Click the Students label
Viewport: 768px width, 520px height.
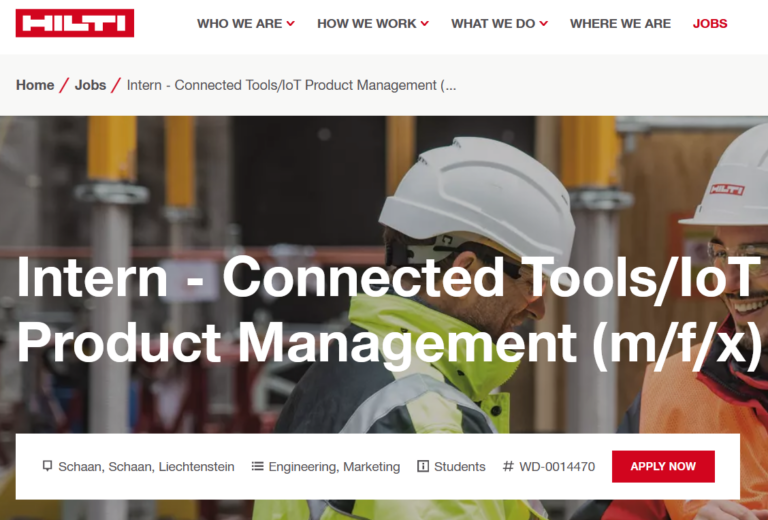(x=459, y=467)
